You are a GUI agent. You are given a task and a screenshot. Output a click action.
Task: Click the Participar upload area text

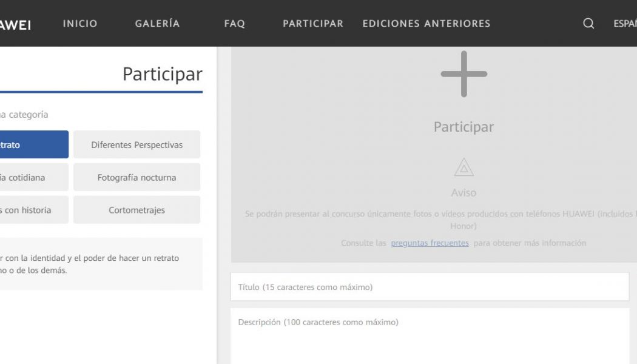click(x=463, y=127)
